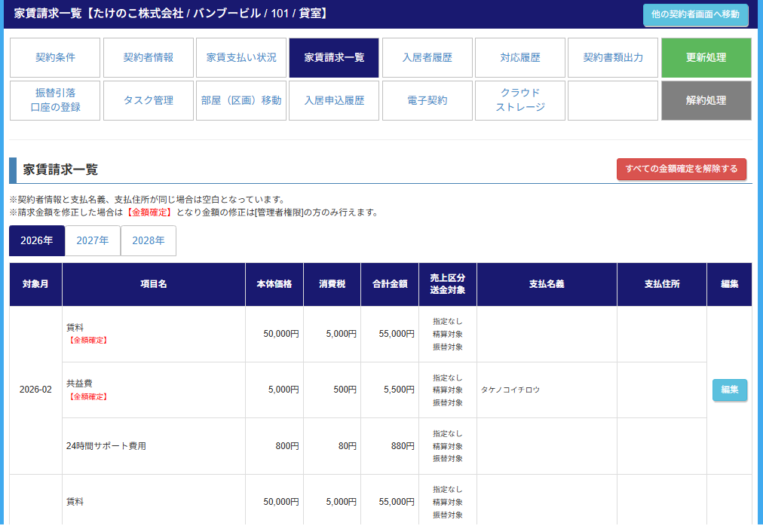The height and width of the screenshot is (532, 763).
Task: Switch to the 2027年 year tab
Action: click(93, 241)
